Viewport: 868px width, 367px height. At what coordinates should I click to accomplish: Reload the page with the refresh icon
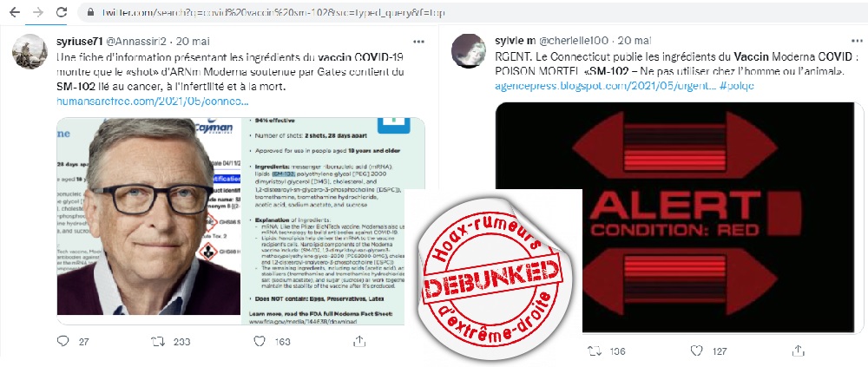(x=62, y=12)
